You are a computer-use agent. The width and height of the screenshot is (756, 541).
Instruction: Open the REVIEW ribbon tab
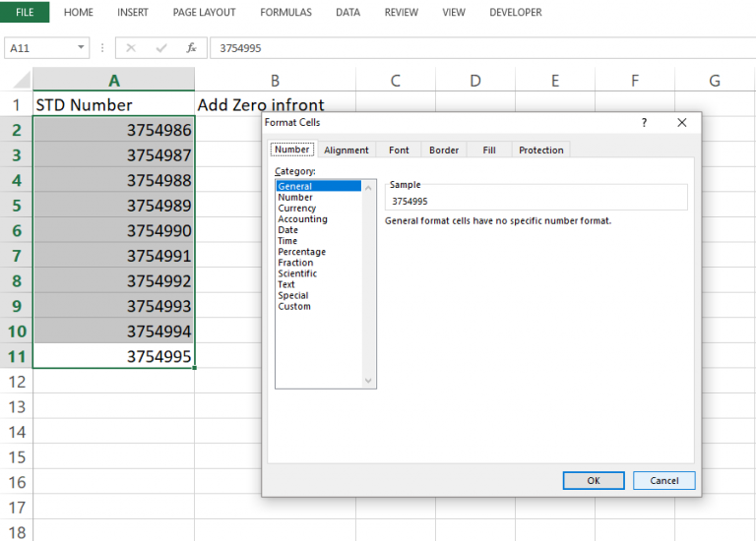(402, 12)
